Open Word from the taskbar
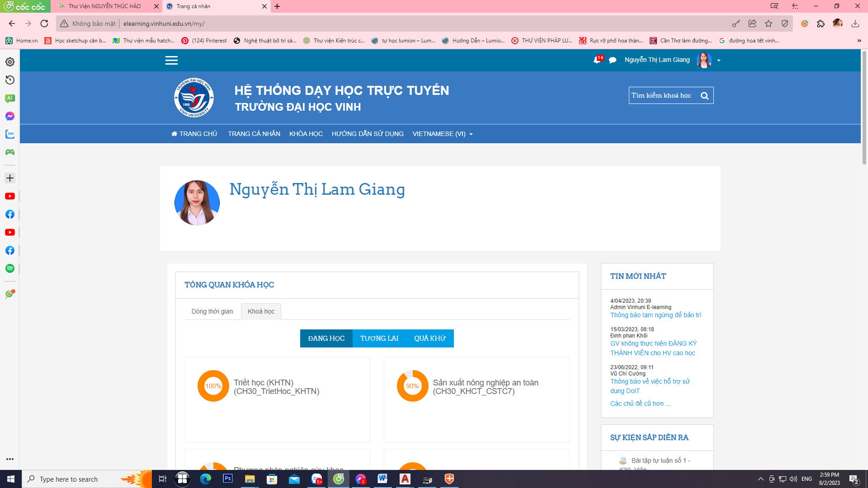Screen dimensions: 868x488 pyautogui.click(x=382, y=479)
